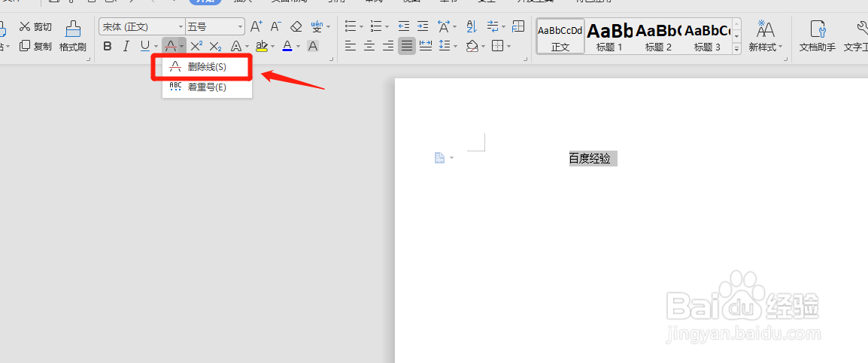
Task: Collapse the strikethrough dropdown arrow
Action: coord(182,46)
